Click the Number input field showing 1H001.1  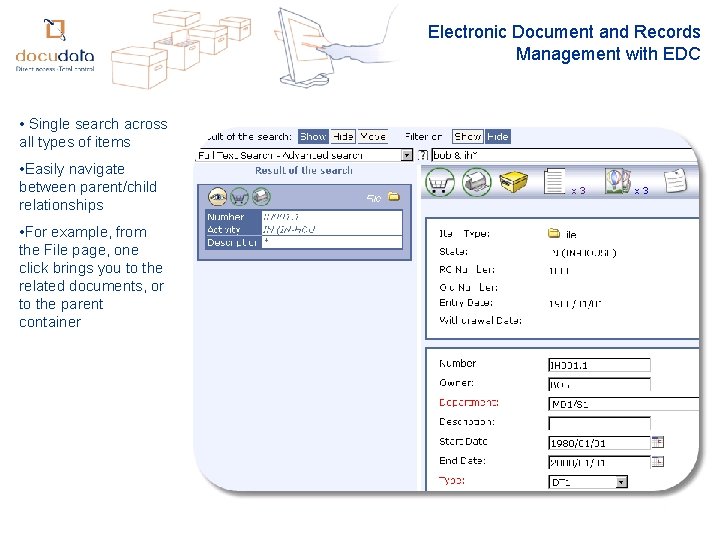point(599,365)
